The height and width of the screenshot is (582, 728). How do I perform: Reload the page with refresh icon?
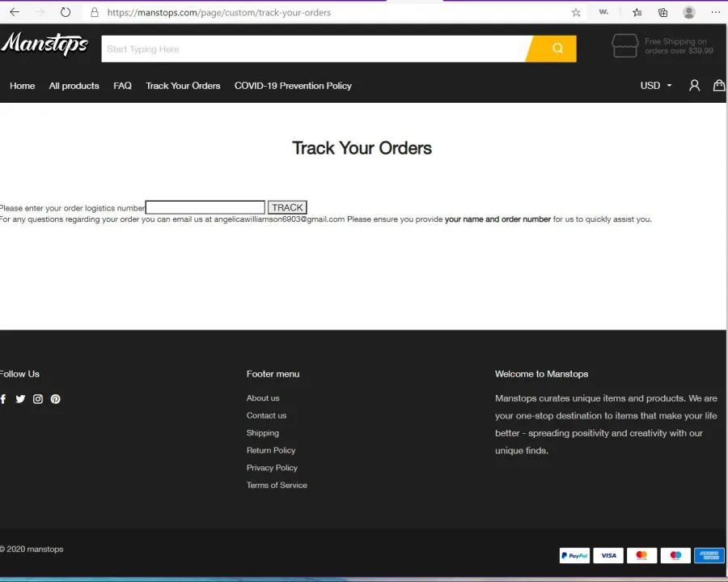click(66, 12)
